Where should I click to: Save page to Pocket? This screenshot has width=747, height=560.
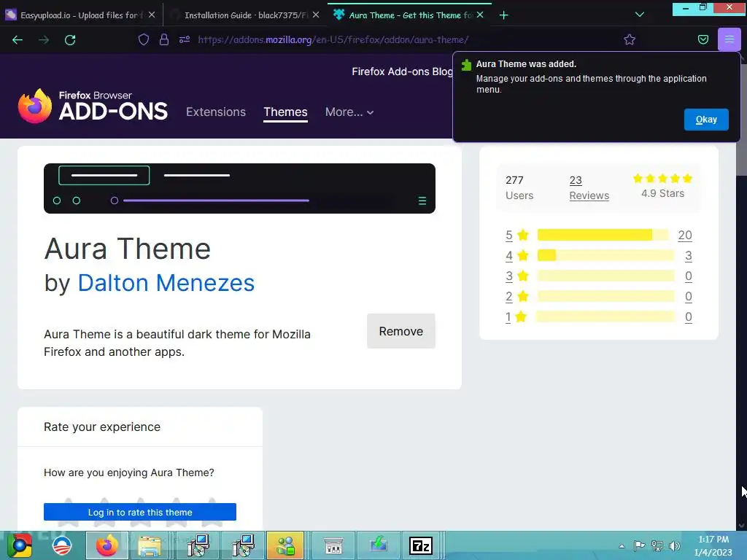point(703,39)
